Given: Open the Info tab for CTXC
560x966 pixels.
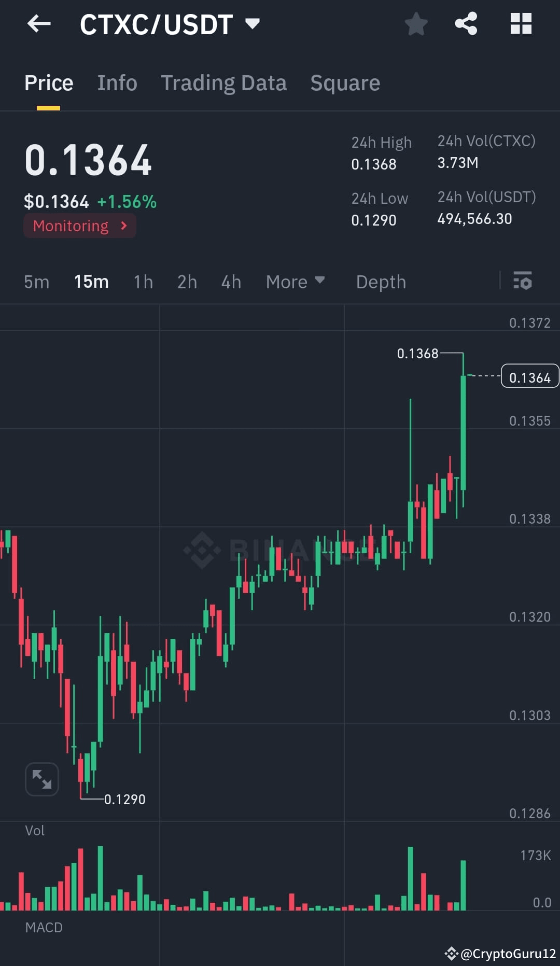Looking at the screenshot, I should click(x=117, y=83).
